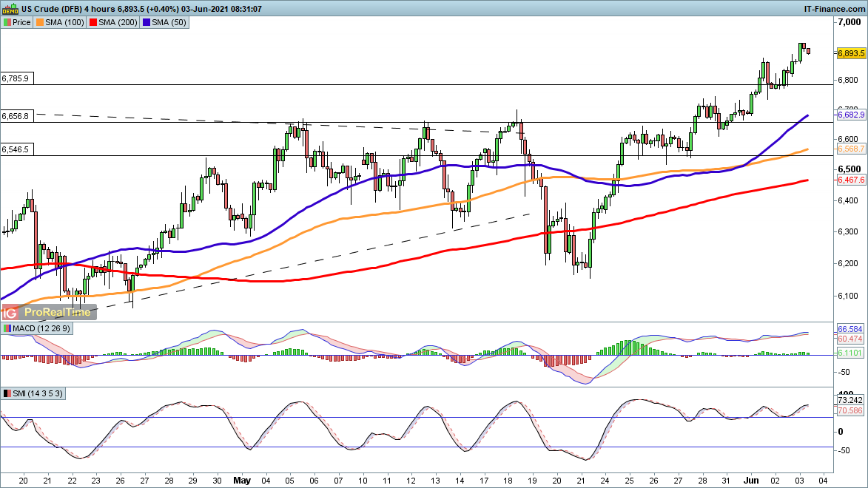Select the 6,785.9 horizontal level label
Image resolution: width=868 pixels, height=488 pixels.
pyautogui.click(x=16, y=78)
